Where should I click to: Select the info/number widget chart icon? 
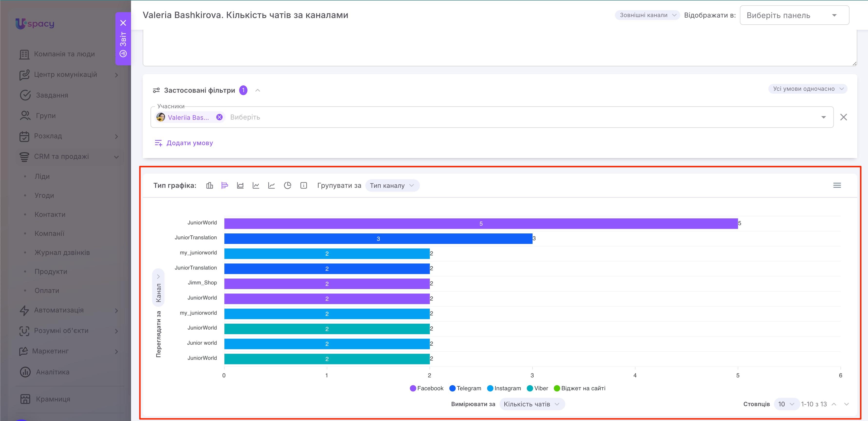tap(304, 186)
